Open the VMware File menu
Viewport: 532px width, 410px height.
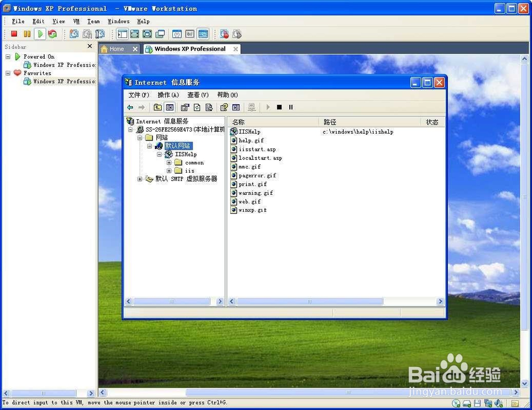tap(18, 21)
